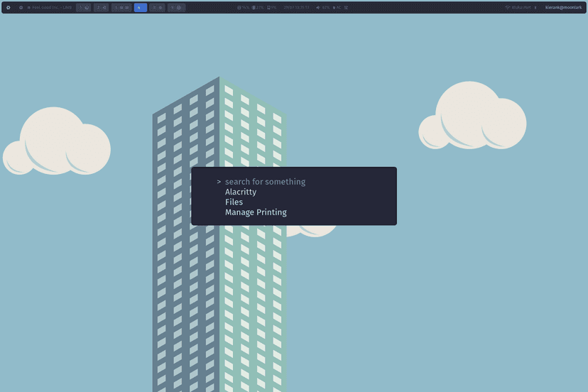Screen dimensions: 588x392
Task: Switch to workspace 6
Action: (176, 7)
